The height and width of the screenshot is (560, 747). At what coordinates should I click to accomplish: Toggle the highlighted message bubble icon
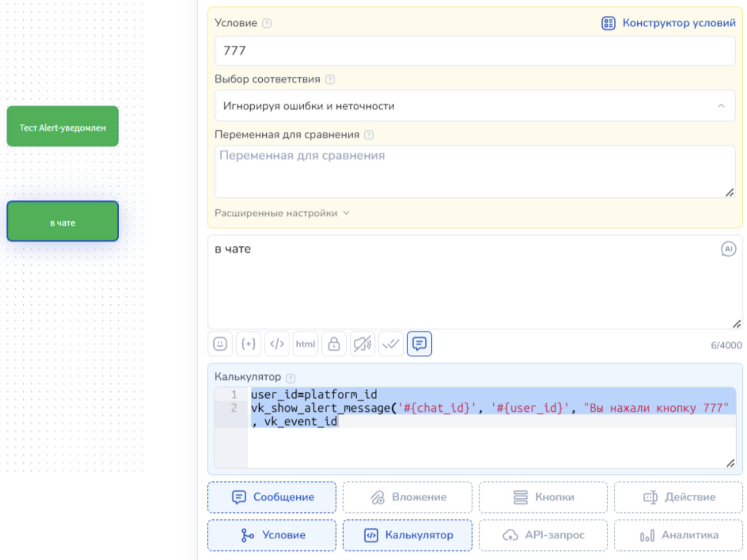pyautogui.click(x=419, y=344)
